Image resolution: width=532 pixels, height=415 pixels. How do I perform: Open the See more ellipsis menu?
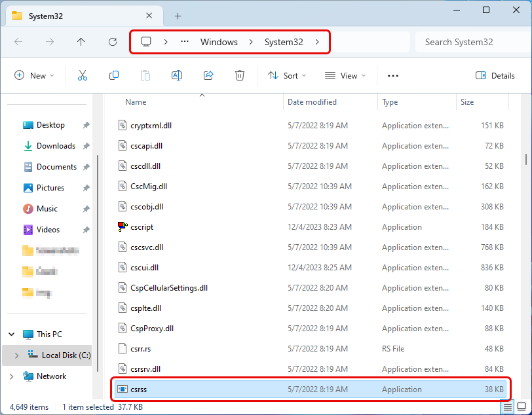tap(392, 75)
